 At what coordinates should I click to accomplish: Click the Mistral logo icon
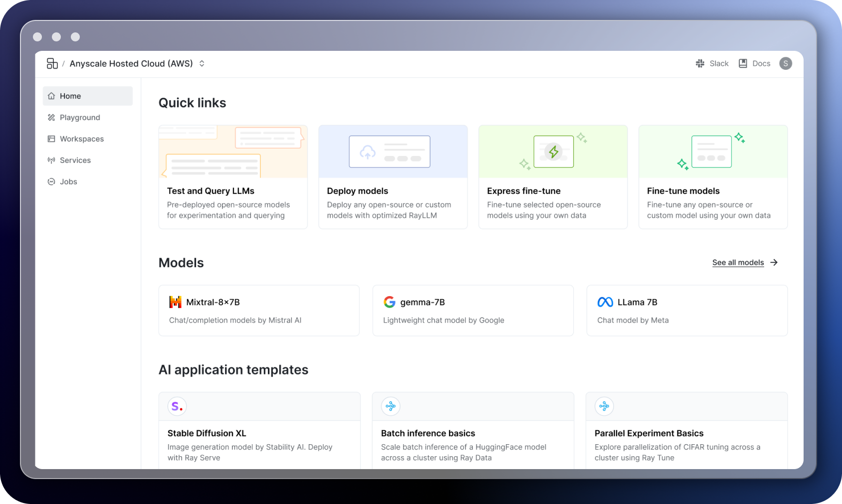coord(176,302)
